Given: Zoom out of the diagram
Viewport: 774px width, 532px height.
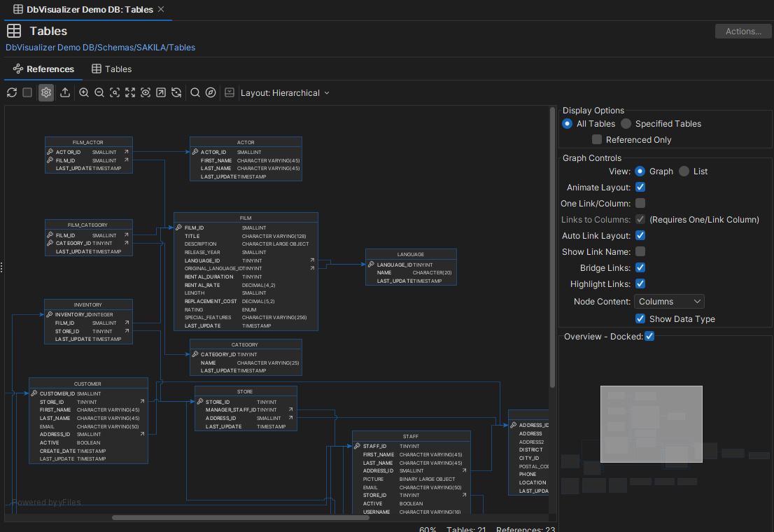Looking at the screenshot, I should click(x=99, y=92).
